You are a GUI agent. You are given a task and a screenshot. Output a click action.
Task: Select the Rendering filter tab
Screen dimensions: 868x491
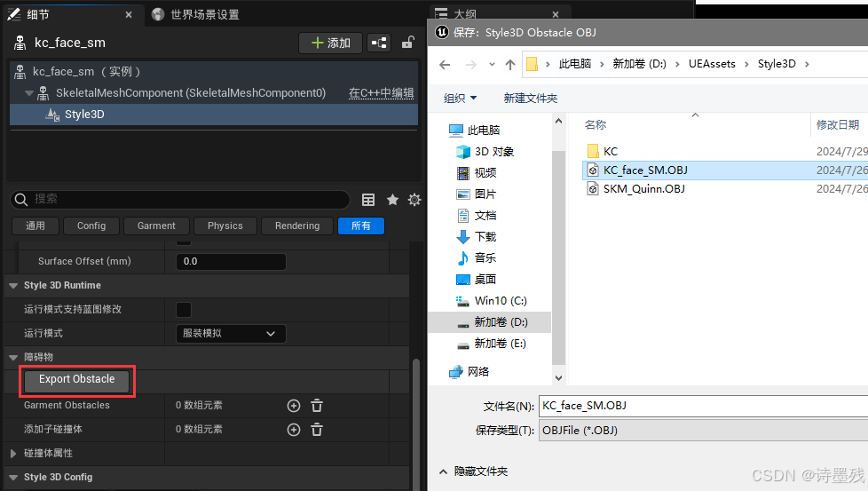(x=297, y=226)
